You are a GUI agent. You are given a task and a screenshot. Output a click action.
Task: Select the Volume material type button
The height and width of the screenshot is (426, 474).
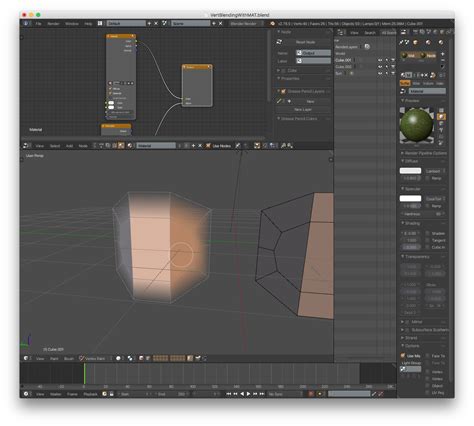pos(428,83)
